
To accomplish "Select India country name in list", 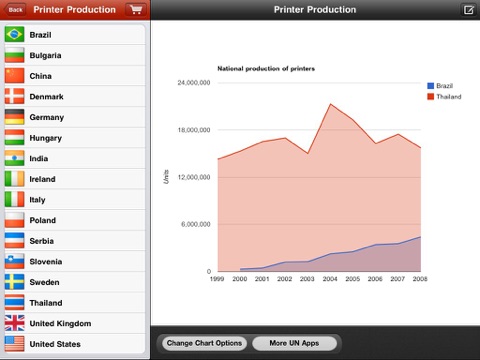I will 39,159.
